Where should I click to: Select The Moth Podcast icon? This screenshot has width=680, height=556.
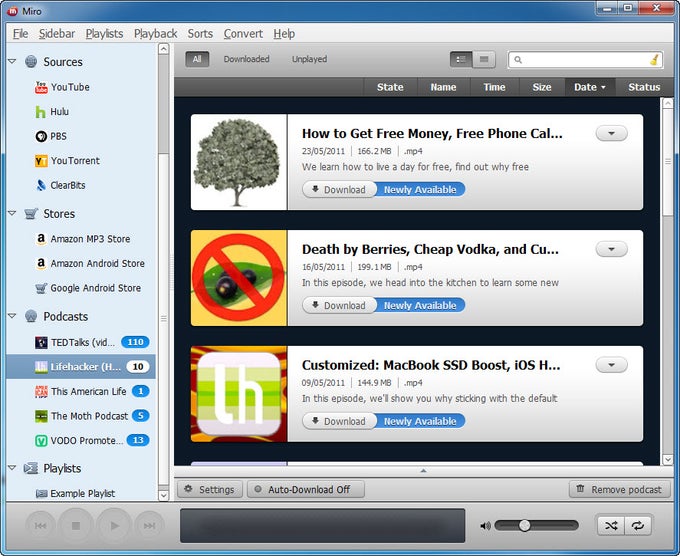coord(41,416)
